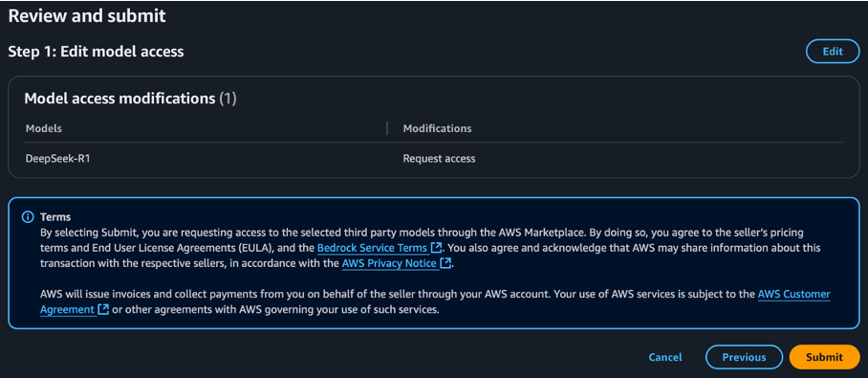Submit the model access request
Image resolution: width=868 pixels, height=379 pixels.
coord(824,357)
